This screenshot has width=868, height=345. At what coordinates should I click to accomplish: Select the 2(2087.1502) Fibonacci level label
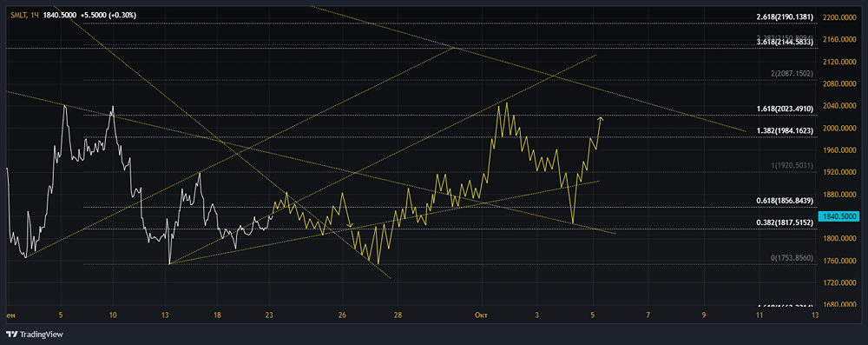tap(792, 73)
